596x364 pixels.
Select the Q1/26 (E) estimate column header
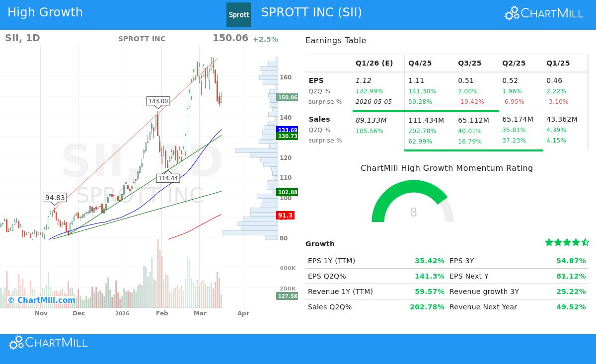pos(374,63)
